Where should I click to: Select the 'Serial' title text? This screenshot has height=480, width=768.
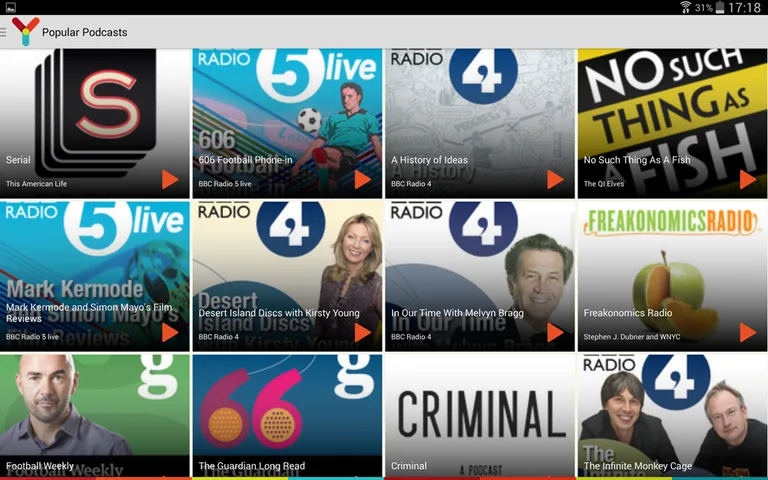[18, 160]
